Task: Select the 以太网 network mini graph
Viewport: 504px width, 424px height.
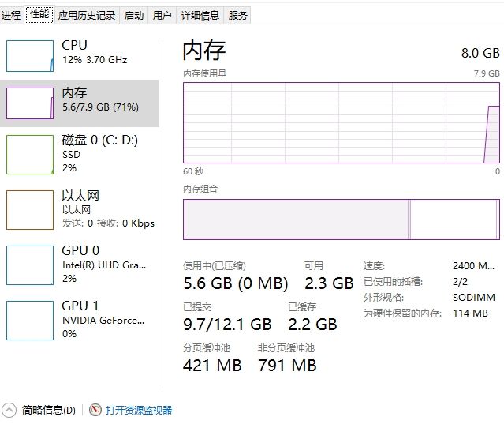Action: (x=30, y=209)
